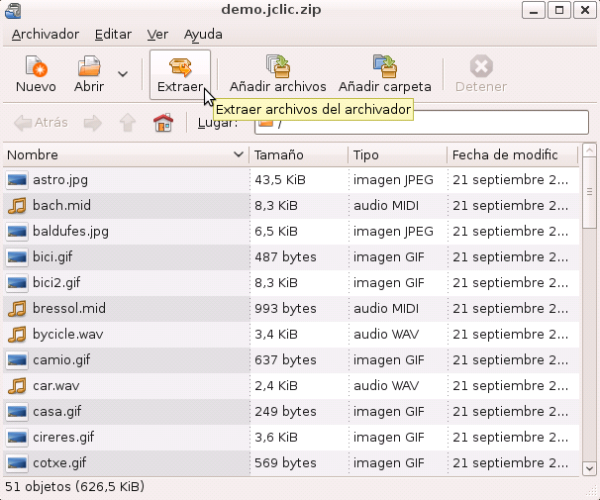Sort list by the Tamaño column
This screenshot has width=600, height=500.
[297, 155]
